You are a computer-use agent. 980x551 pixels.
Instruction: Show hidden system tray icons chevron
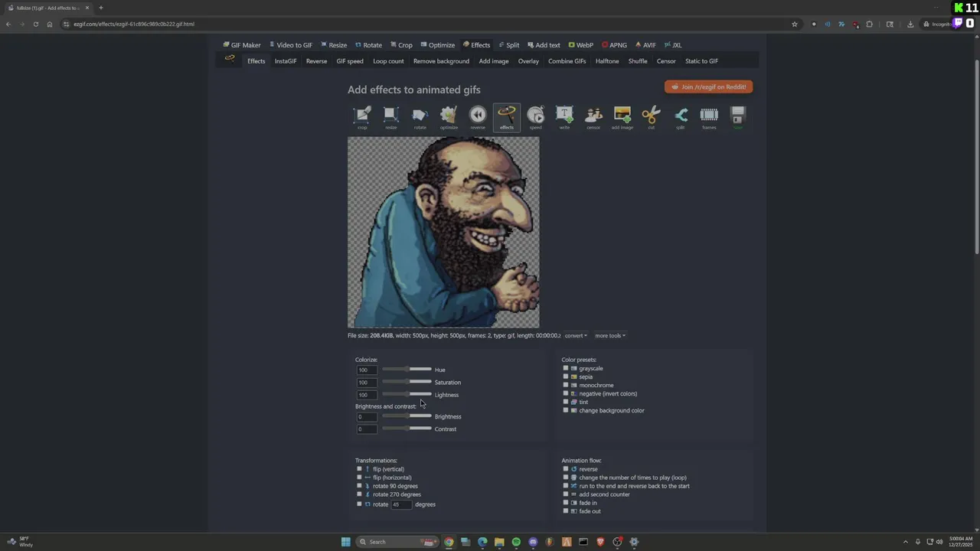(x=906, y=542)
